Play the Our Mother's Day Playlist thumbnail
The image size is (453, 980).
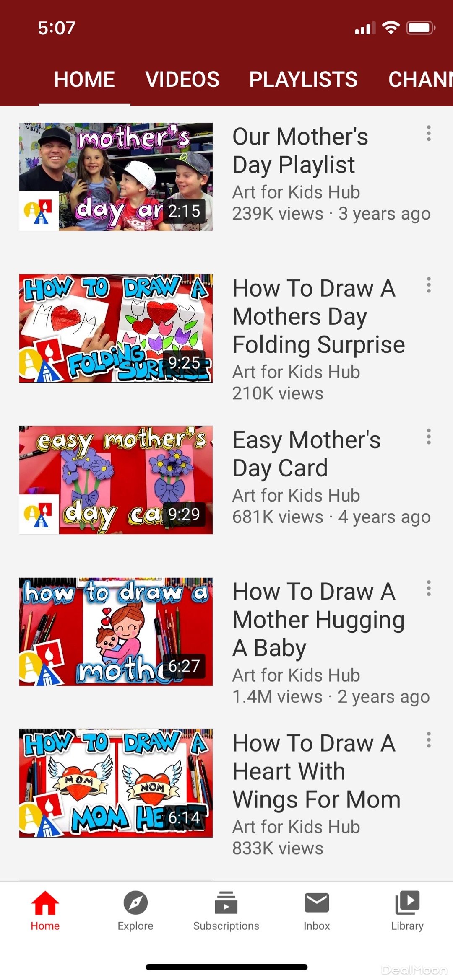[116, 177]
